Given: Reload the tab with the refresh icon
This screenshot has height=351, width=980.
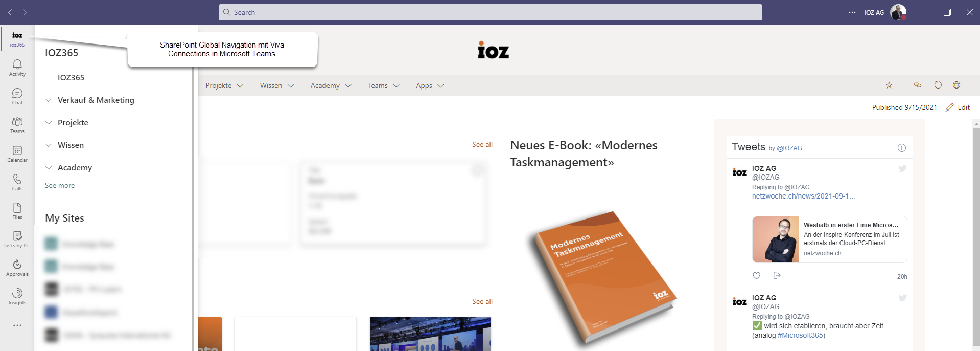Looking at the screenshot, I should (x=938, y=85).
